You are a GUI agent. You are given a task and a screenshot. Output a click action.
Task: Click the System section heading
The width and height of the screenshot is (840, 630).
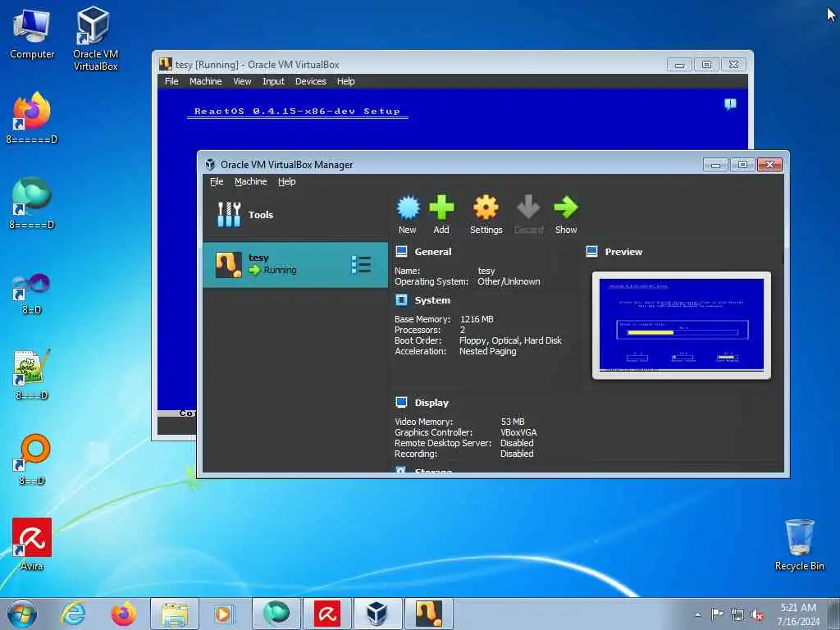[x=432, y=300]
